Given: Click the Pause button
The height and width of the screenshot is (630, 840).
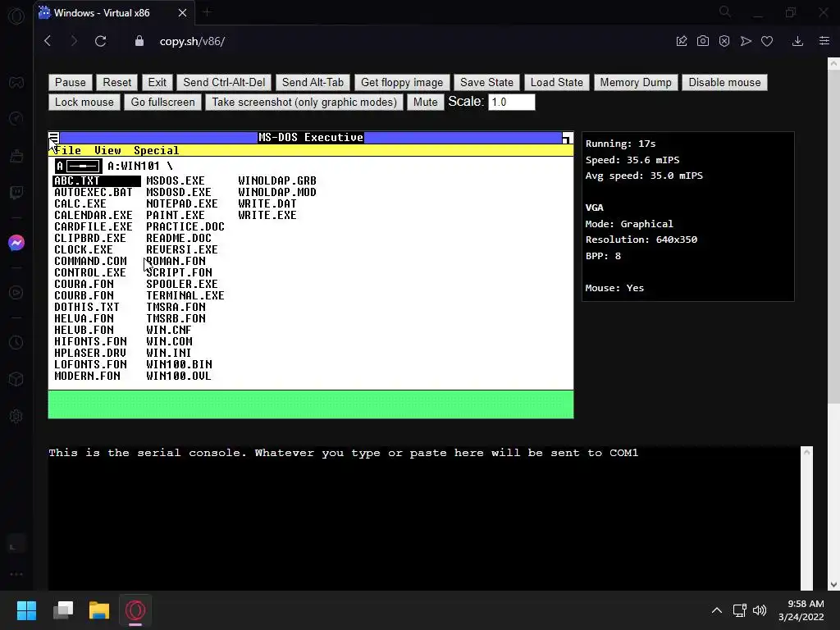Looking at the screenshot, I should click(x=71, y=83).
